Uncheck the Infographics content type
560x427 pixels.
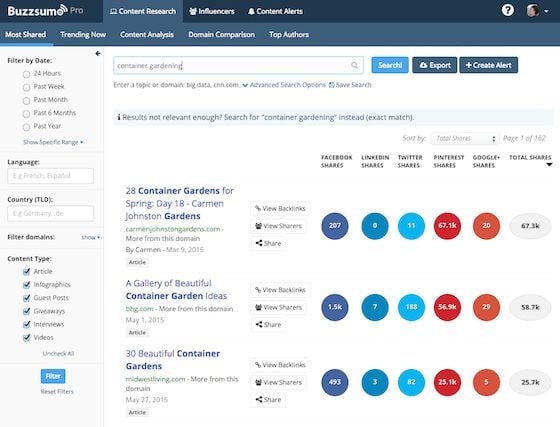pyautogui.click(x=26, y=285)
